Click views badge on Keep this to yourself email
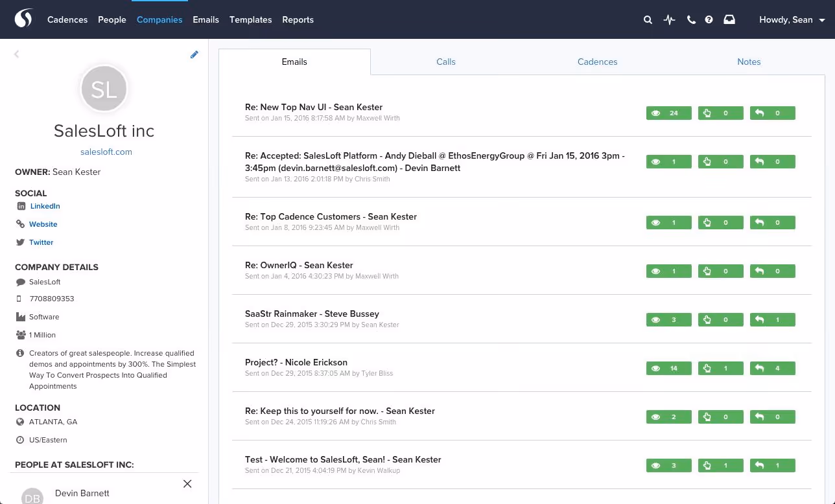 point(668,417)
